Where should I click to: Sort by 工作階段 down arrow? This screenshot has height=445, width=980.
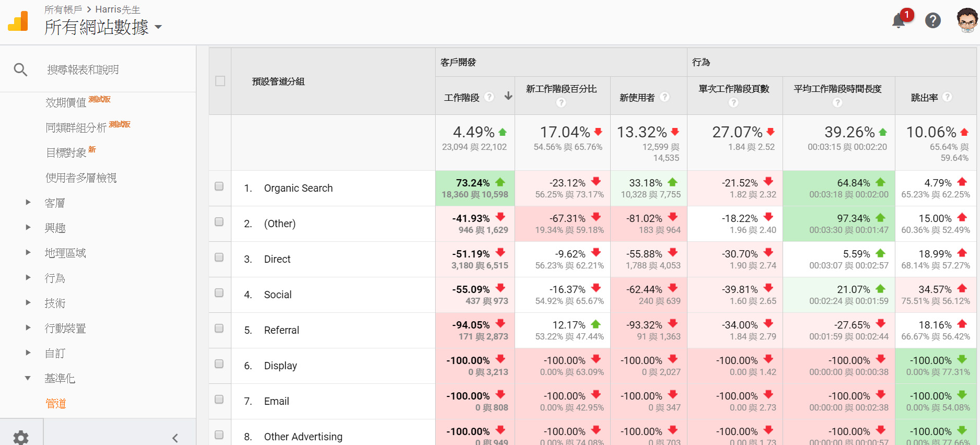[508, 96]
